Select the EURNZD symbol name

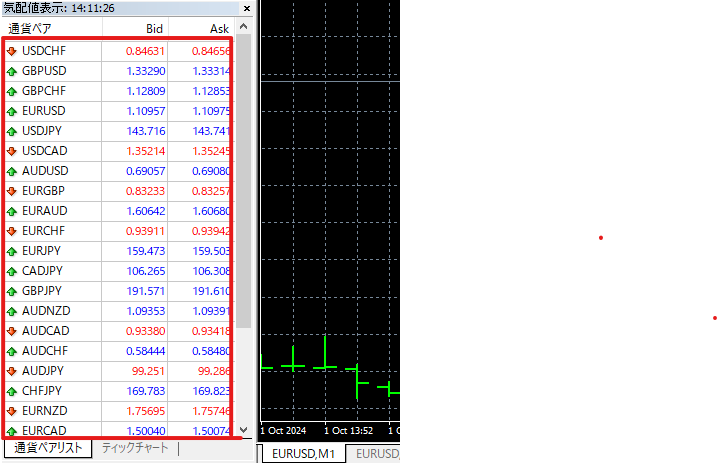(x=45, y=411)
